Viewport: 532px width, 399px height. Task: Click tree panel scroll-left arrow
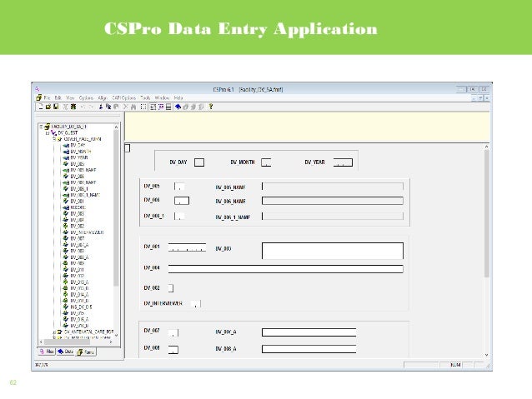coord(41,342)
